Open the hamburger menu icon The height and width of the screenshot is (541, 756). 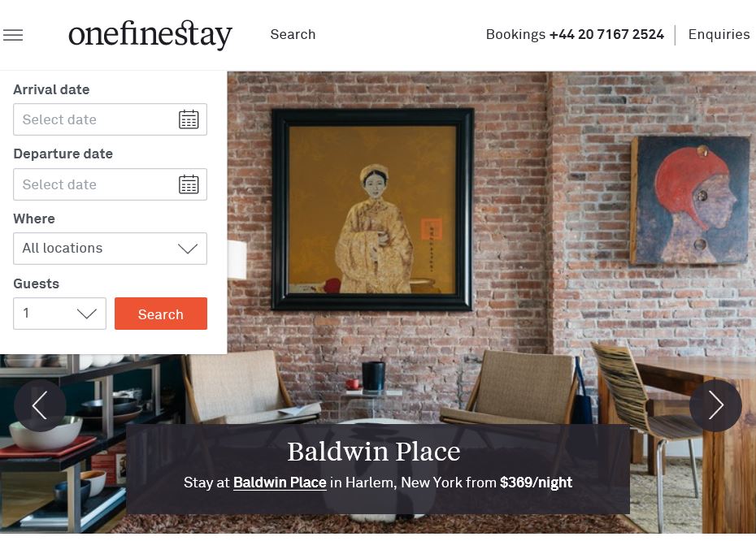click(x=13, y=35)
